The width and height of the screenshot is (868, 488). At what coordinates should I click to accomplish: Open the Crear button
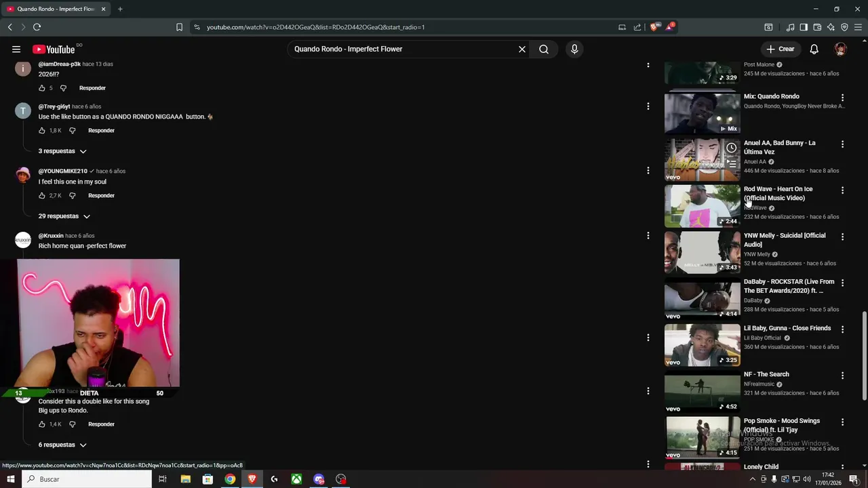pyautogui.click(x=780, y=49)
